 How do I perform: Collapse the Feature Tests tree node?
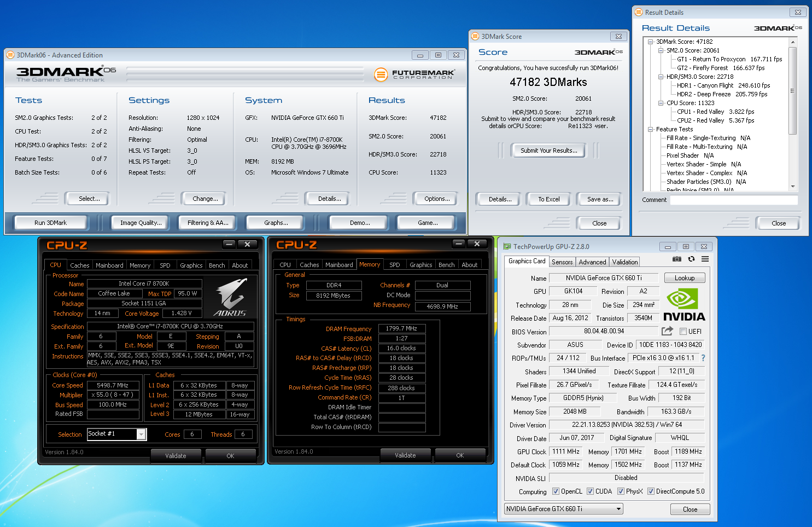pos(651,129)
